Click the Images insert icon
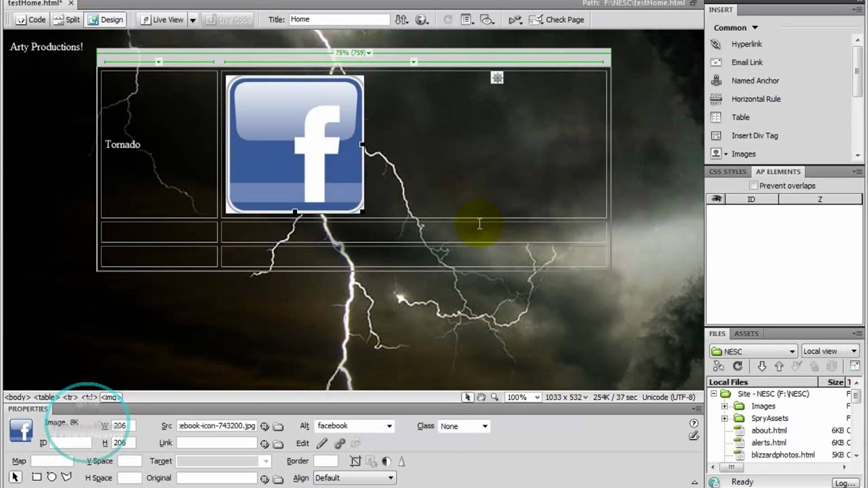The image size is (868, 488). click(715, 154)
